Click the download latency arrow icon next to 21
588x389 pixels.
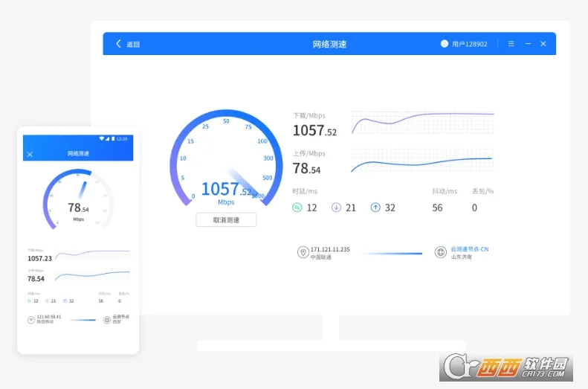click(x=336, y=208)
